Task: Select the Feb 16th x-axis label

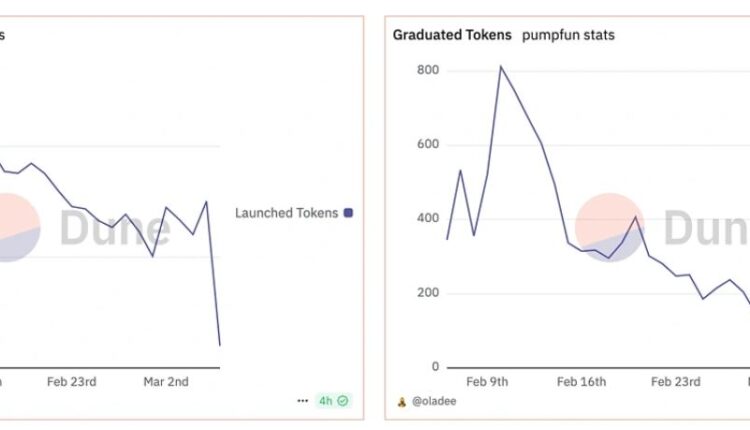Action: [x=580, y=381]
